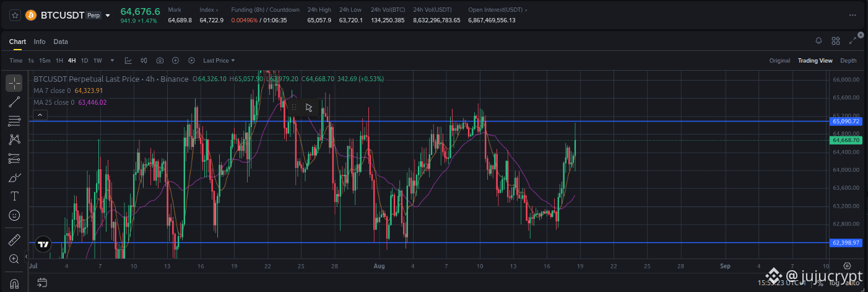The image size is (868, 292).
Task: Open chart layout grid icon
Action: [836, 41]
